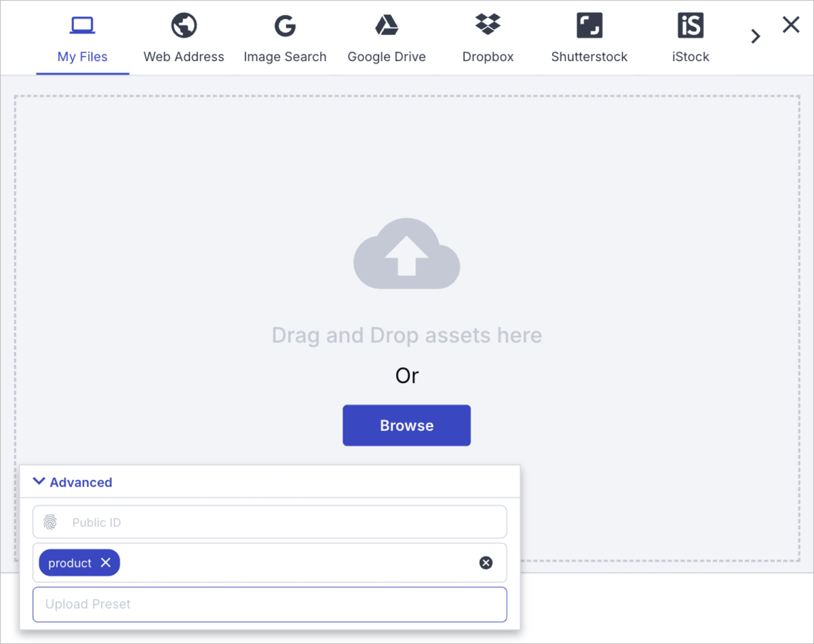814x644 pixels.
Task: Switch to iStock tab label
Action: (x=691, y=57)
